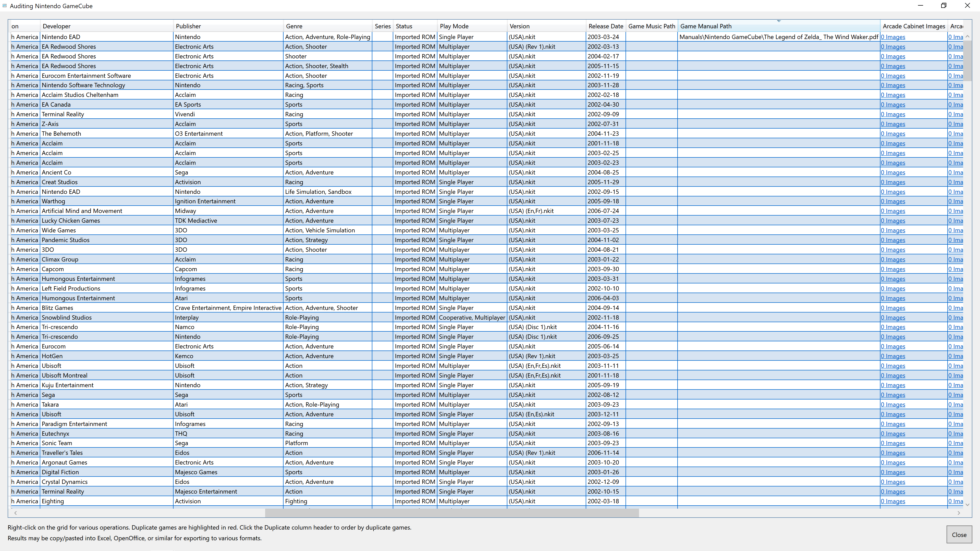
Task: Select 'Imported ROM' status in Eighting row
Action: pos(415,501)
